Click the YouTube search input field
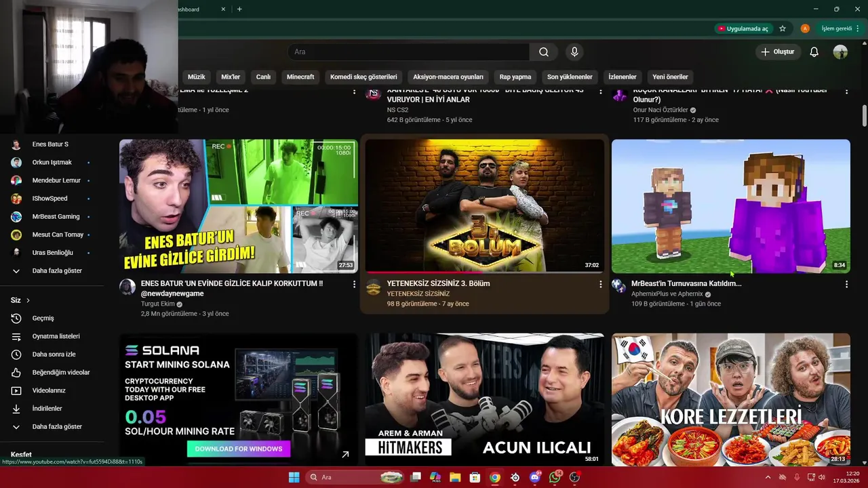Image resolution: width=868 pixels, height=488 pixels. tap(408, 52)
